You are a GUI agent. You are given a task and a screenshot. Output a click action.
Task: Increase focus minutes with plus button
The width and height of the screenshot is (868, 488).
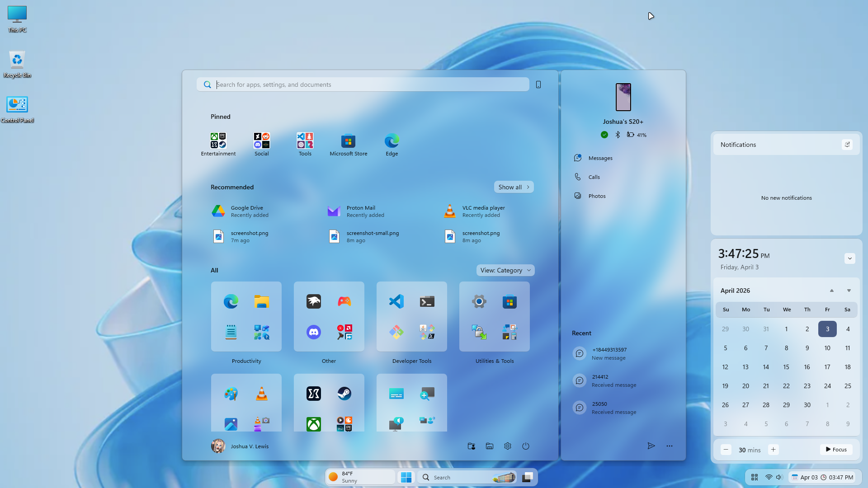pyautogui.click(x=773, y=450)
